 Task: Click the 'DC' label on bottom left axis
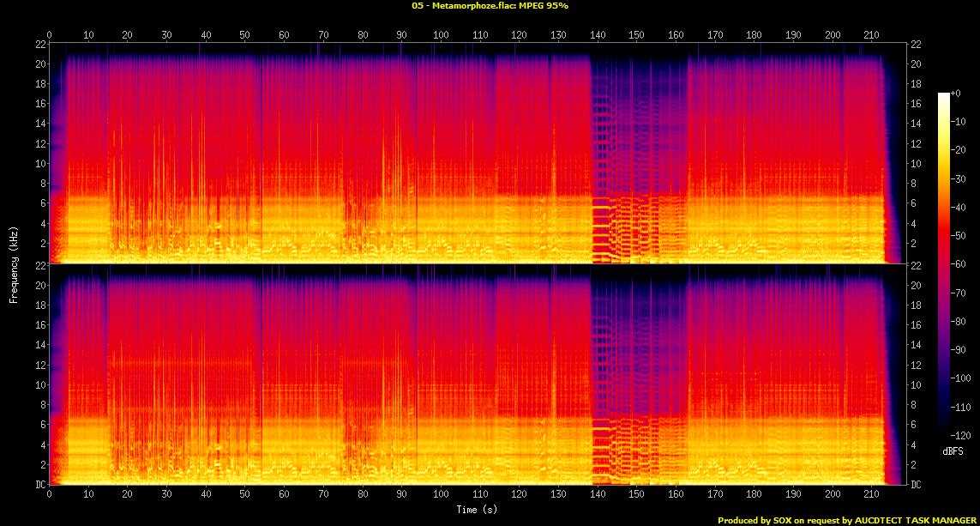(x=39, y=485)
